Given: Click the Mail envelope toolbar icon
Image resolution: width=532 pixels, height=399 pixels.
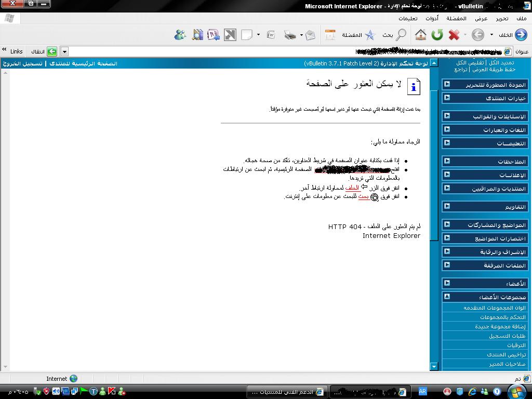Looking at the screenshot, I should coord(310,35).
